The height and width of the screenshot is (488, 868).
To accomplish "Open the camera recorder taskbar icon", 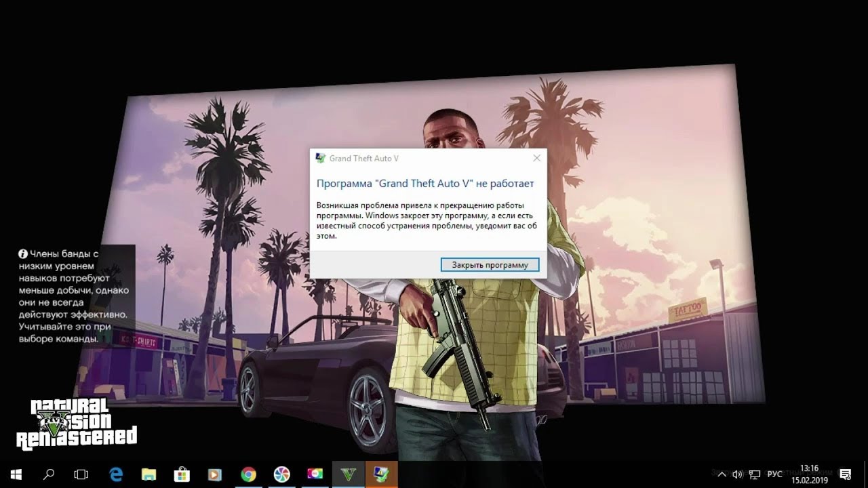I will point(315,474).
